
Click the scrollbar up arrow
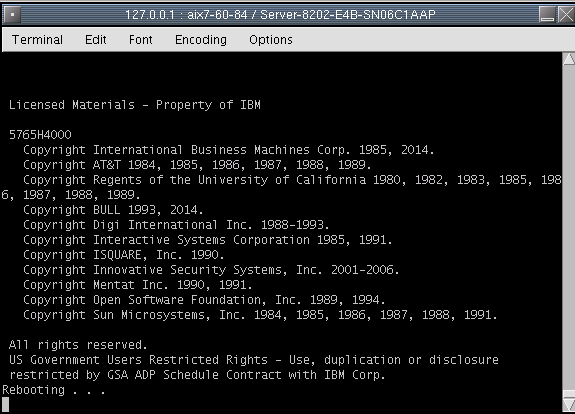click(569, 59)
